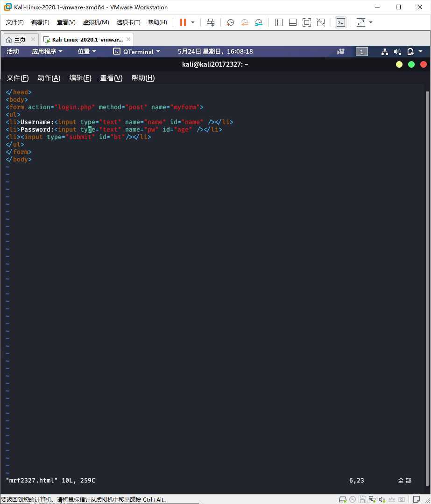Maximize QTerminal with the green button
The width and height of the screenshot is (431, 504).
click(x=411, y=64)
